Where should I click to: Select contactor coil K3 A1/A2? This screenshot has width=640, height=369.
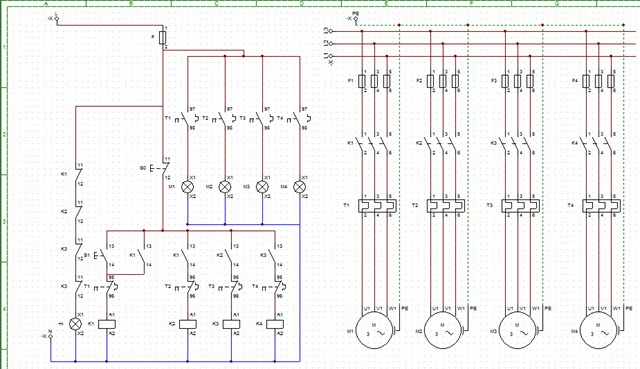(x=231, y=324)
